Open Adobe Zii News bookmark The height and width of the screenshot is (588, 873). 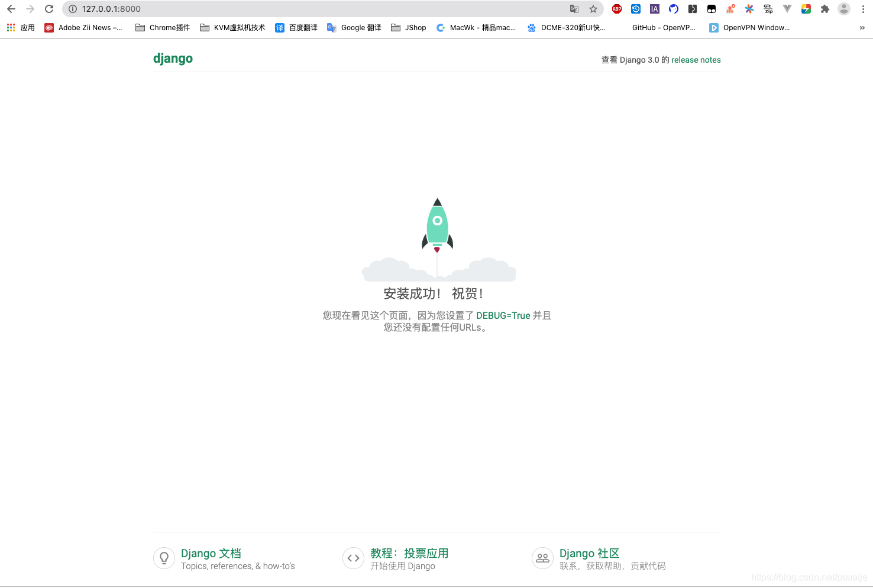(83, 28)
